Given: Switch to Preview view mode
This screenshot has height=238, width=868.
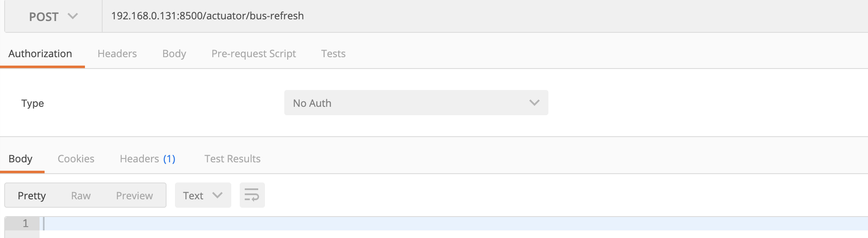Looking at the screenshot, I should point(134,196).
